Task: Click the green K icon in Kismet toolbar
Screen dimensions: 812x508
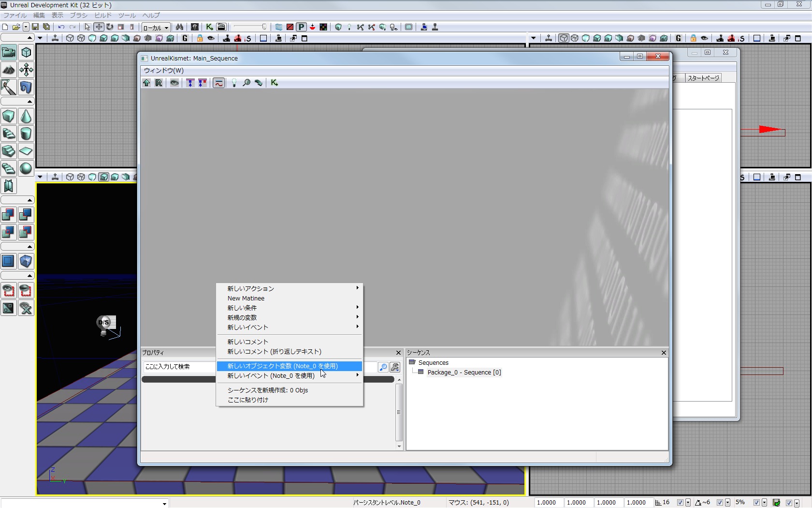Action: pyautogui.click(x=274, y=83)
